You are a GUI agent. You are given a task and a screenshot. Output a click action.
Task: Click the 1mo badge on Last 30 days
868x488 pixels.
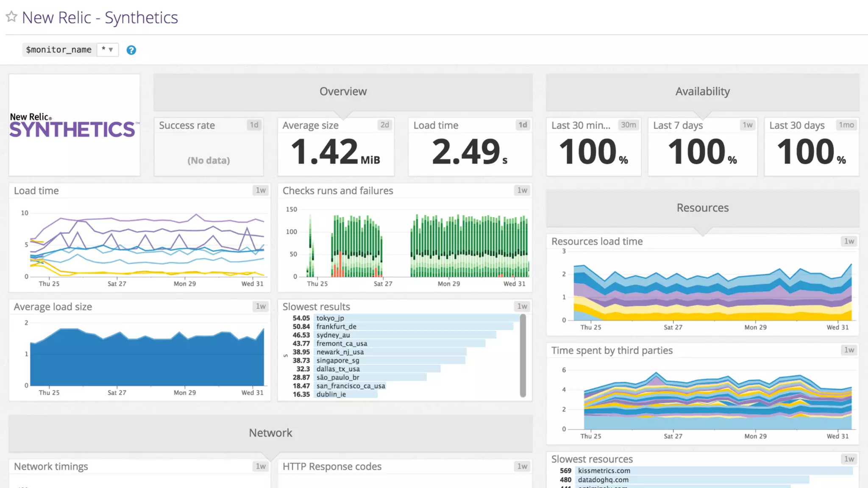(846, 125)
